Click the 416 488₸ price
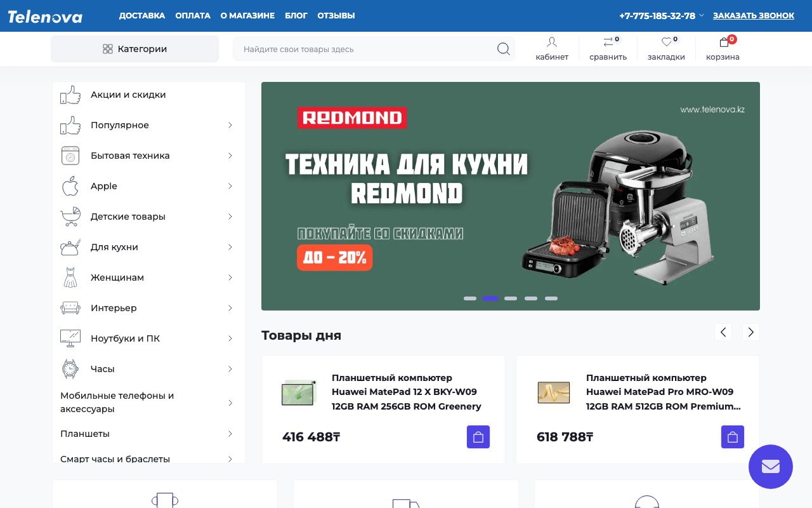Screen dimensions: 812x508 [x=311, y=437]
